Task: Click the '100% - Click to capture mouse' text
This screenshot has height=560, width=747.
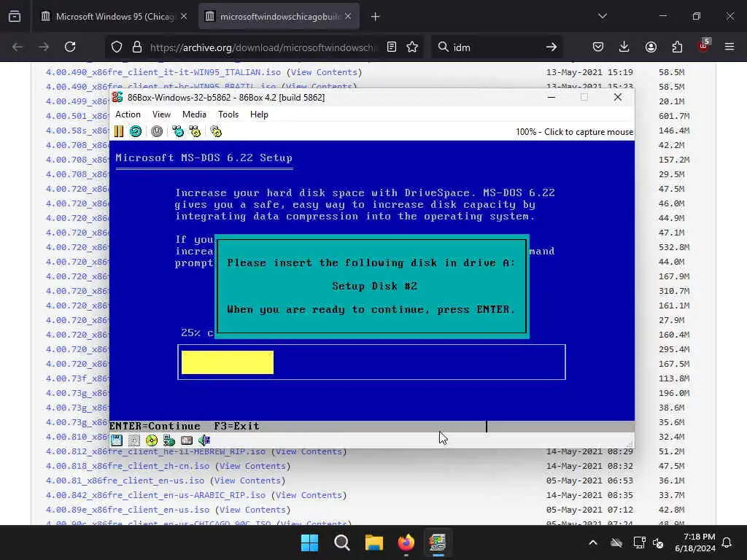Action: coord(575,132)
